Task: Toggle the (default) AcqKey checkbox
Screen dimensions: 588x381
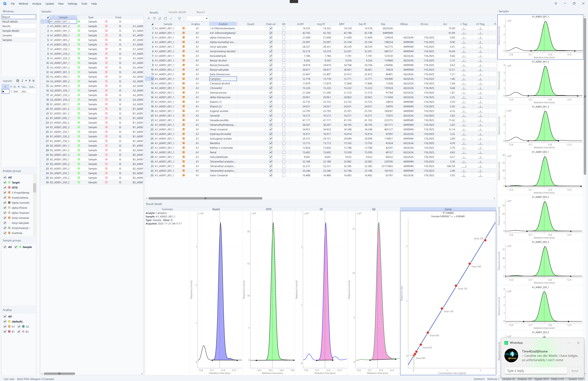Action: 5,321
